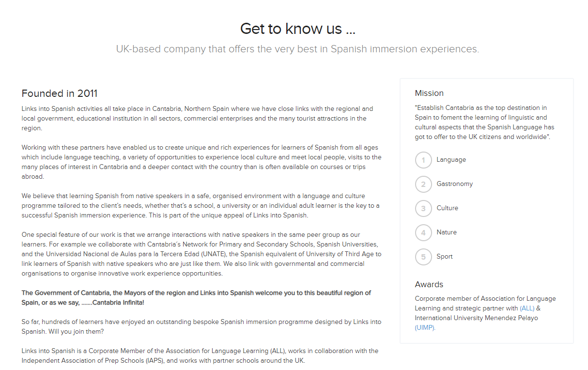Open the (UIMP) university link
Screen dimensions: 588x370
click(425, 328)
